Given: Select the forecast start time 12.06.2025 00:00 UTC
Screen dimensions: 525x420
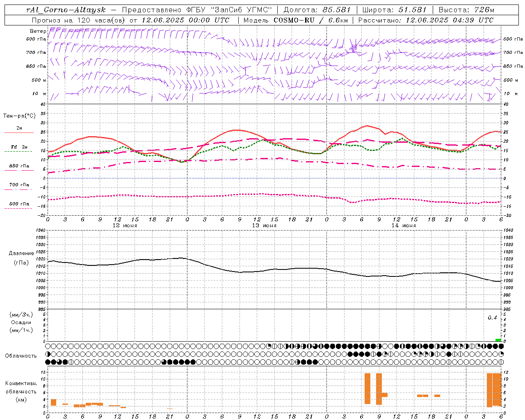Looking at the screenshot, I should pyautogui.click(x=185, y=20).
